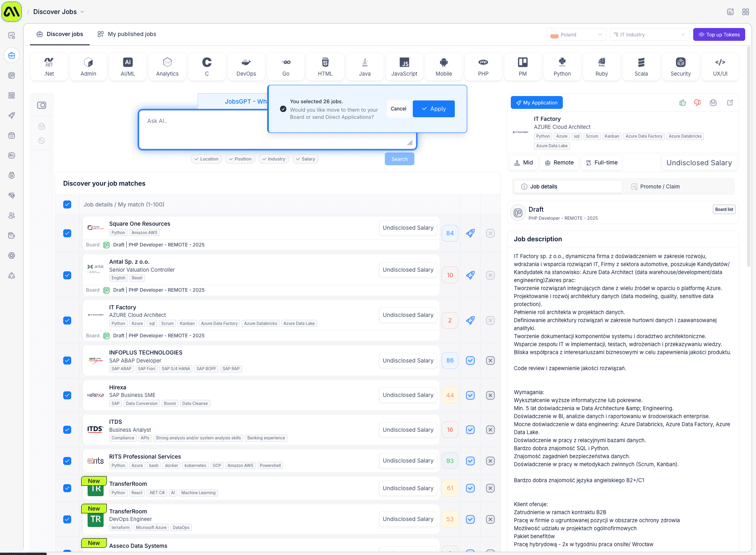
Task: Uncheck the INFOPLUS TECHNOLOGIES checkbox
Action: [x=67, y=361]
